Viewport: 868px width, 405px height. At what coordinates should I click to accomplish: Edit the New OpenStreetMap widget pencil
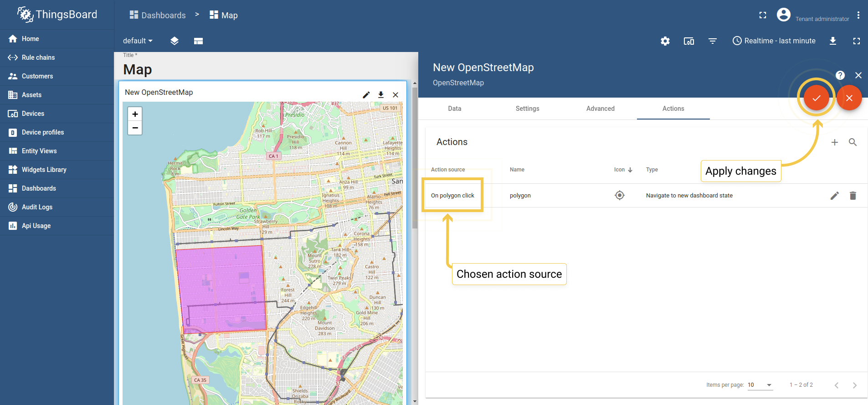point(366,95)
